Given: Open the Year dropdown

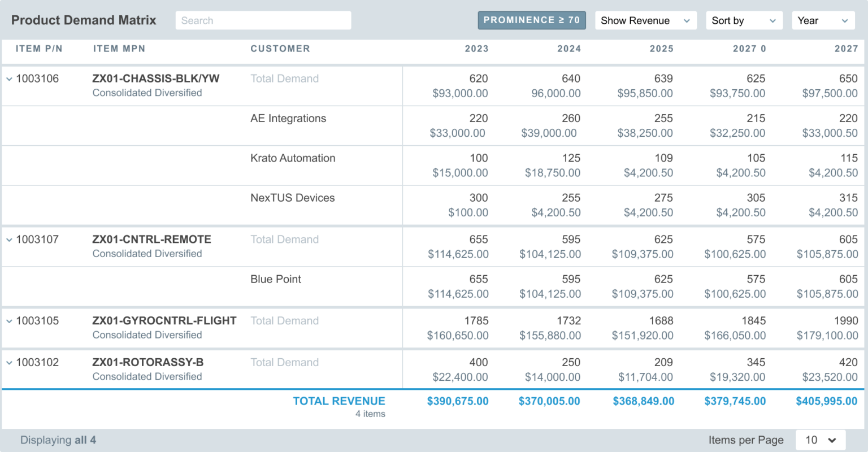Looking at the screenshot, I should click(822, 21).
